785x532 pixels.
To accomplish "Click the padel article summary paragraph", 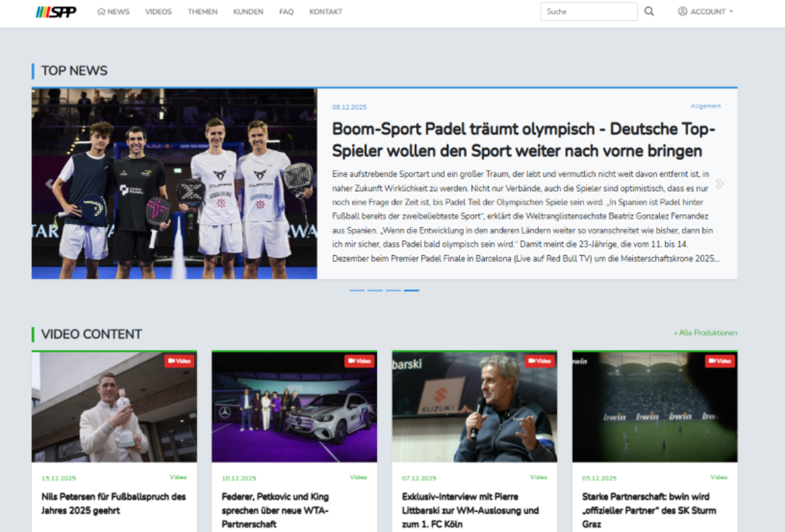I will coord(527,216).
